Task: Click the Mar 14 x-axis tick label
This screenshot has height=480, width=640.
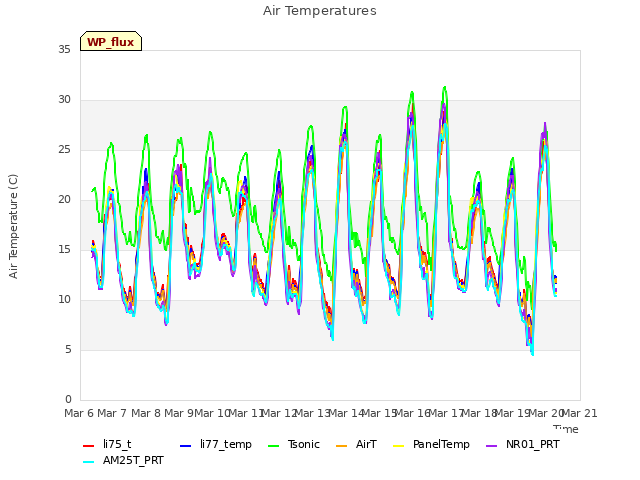Action: [346, 413]
